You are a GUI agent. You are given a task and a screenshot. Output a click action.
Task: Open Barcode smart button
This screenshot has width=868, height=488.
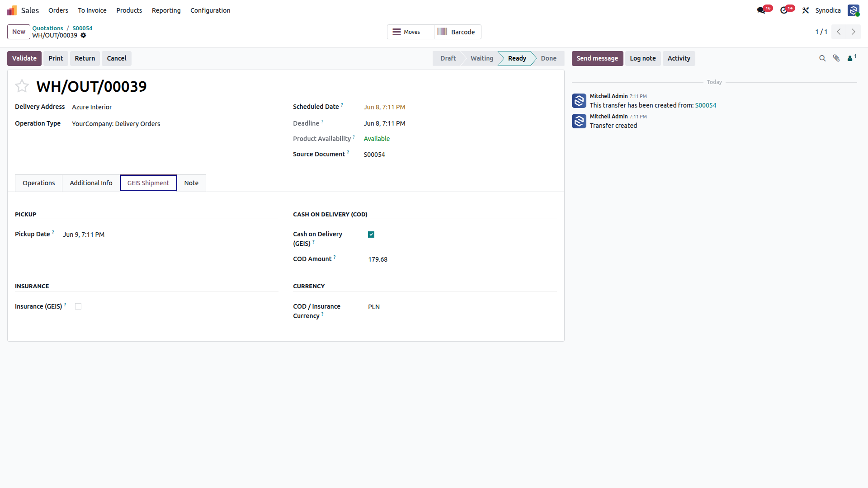pyautogui.click(x=458, y=32)
